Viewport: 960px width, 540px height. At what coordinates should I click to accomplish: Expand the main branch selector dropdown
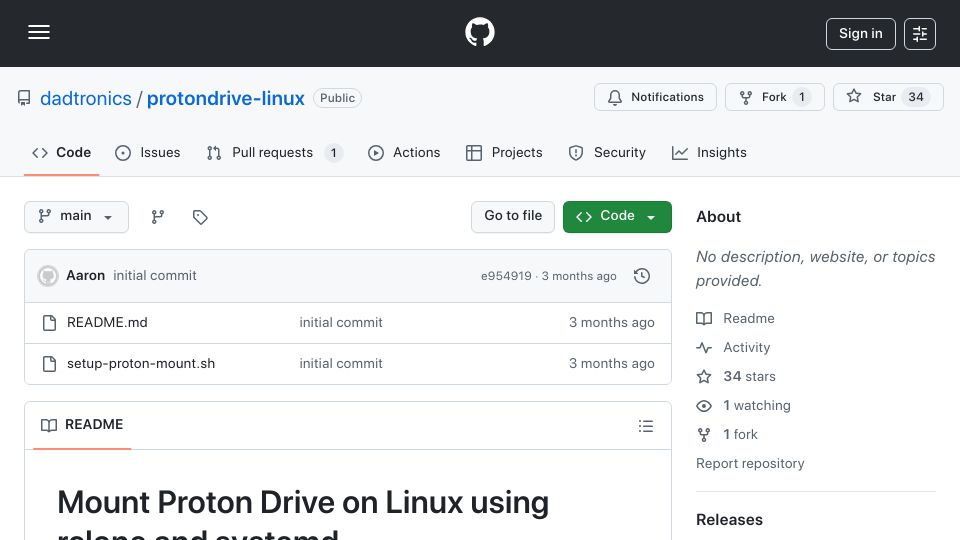tap(77, 217)
